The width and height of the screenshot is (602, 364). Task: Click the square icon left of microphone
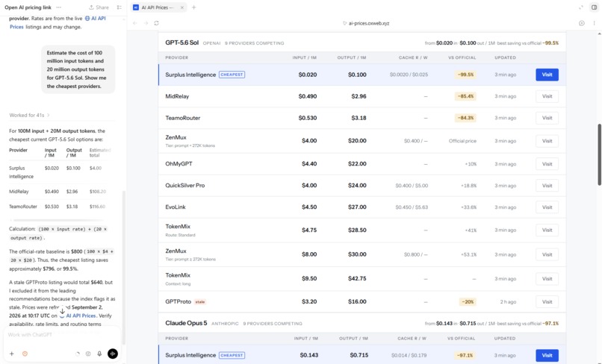click(x=88, y=354)
